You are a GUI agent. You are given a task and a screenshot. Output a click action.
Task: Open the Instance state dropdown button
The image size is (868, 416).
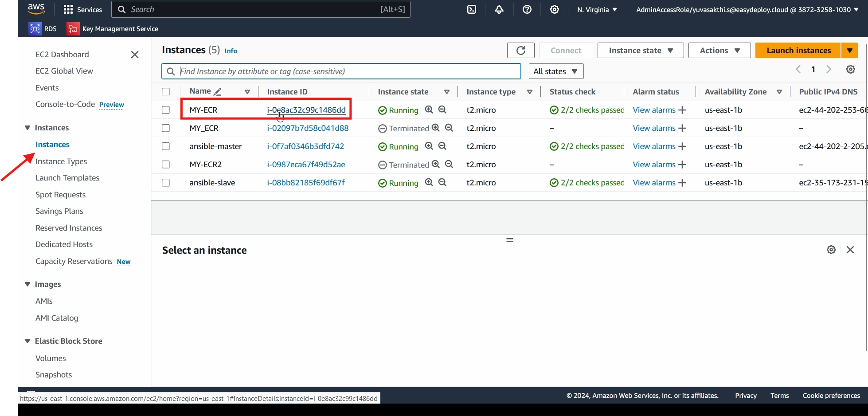click(x=641, y=51)
